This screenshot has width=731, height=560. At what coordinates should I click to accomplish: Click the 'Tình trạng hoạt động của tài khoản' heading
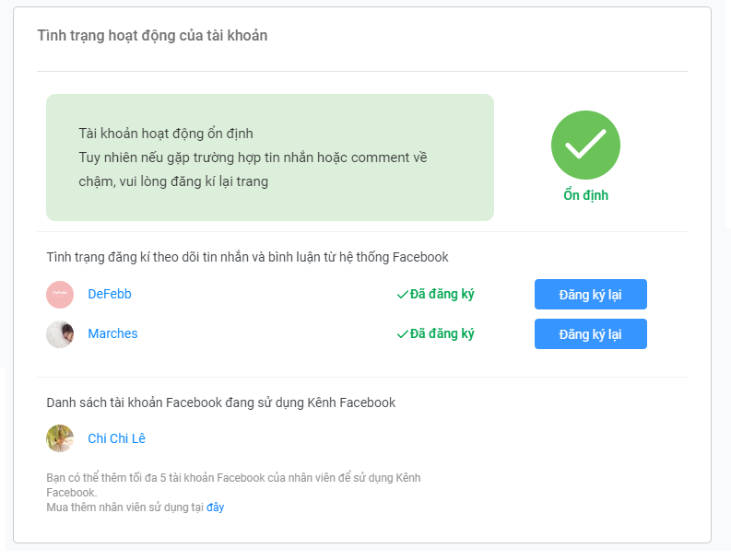click(152, 35)
